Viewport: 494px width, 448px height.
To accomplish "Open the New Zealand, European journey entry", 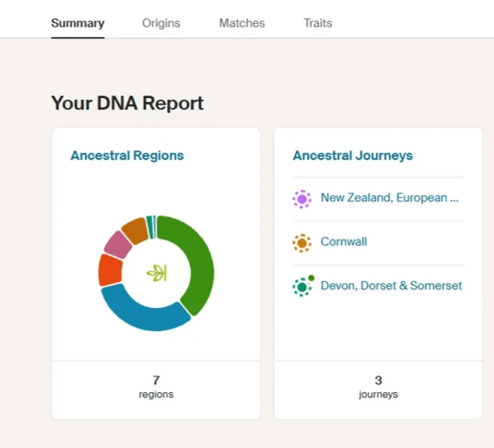I will coord(389,198).
